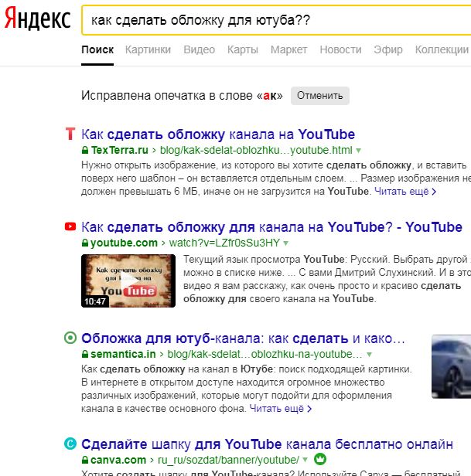Click the Отменить button to undo typo correction
The image size is (471, 476).
click(320, 96)
